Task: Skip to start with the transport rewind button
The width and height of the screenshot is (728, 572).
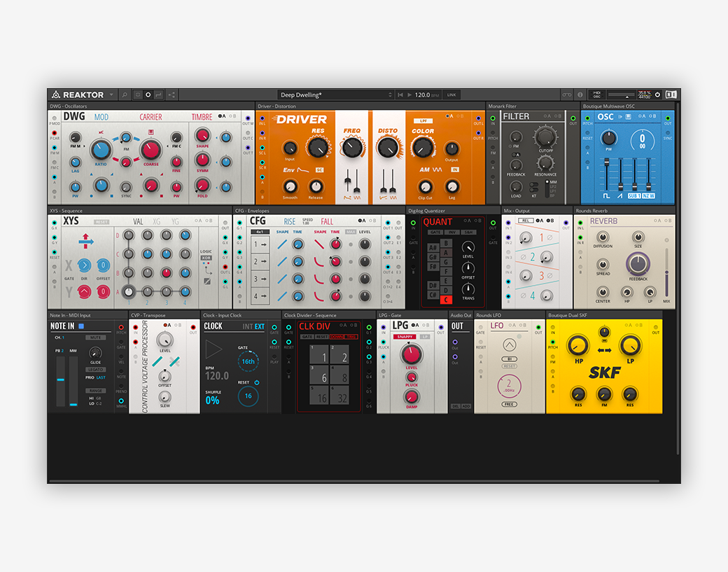Action: [x=400, y=95]
